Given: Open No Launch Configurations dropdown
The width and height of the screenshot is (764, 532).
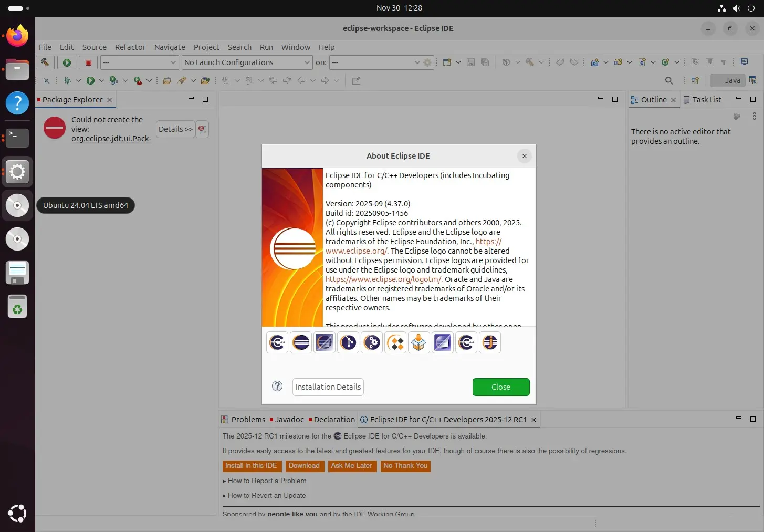Looking at the screenshot, I should tap(247, 62).
